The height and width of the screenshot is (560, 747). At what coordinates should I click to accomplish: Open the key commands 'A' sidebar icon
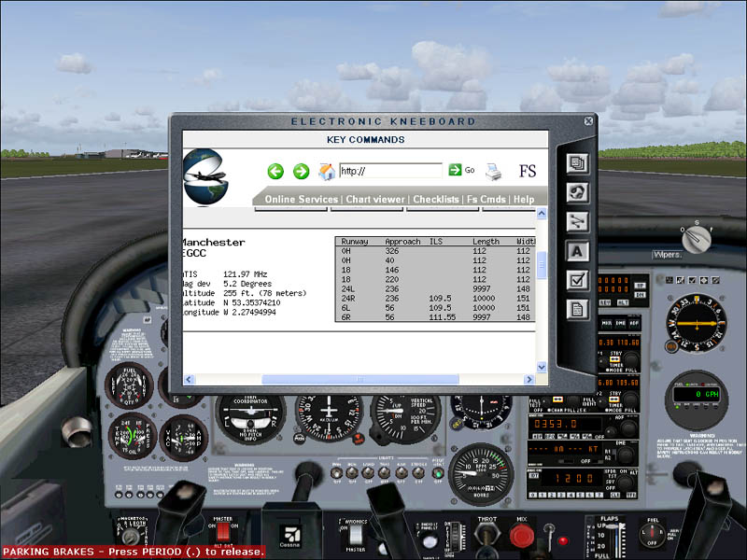(x=577, y=250)
